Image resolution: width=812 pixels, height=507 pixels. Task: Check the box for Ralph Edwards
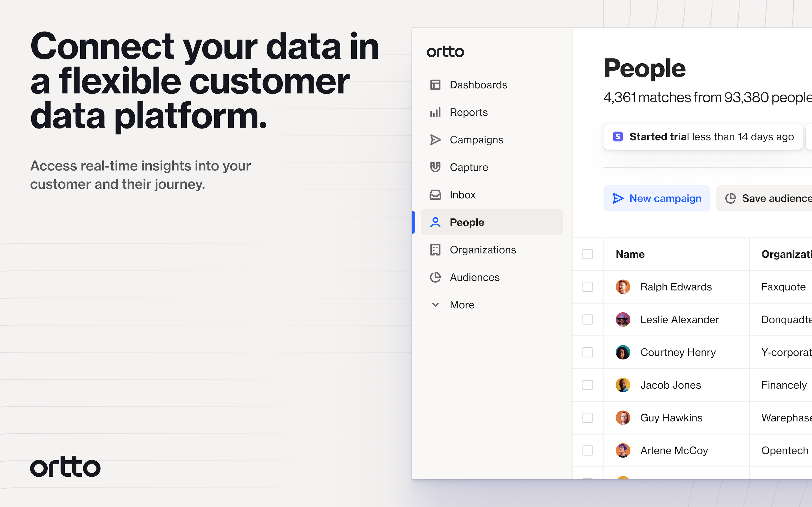pos(587,287)
